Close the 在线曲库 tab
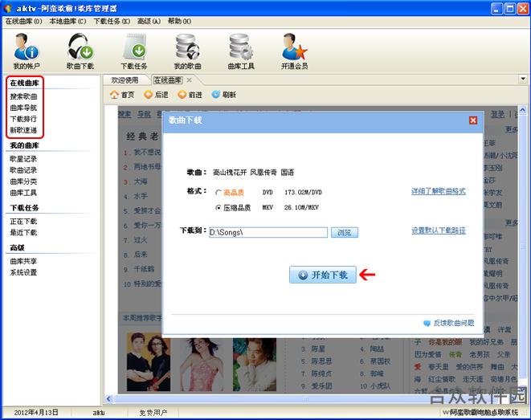Image resolution: width=531 pixels, height=420 pixels. tap(190, 80)
